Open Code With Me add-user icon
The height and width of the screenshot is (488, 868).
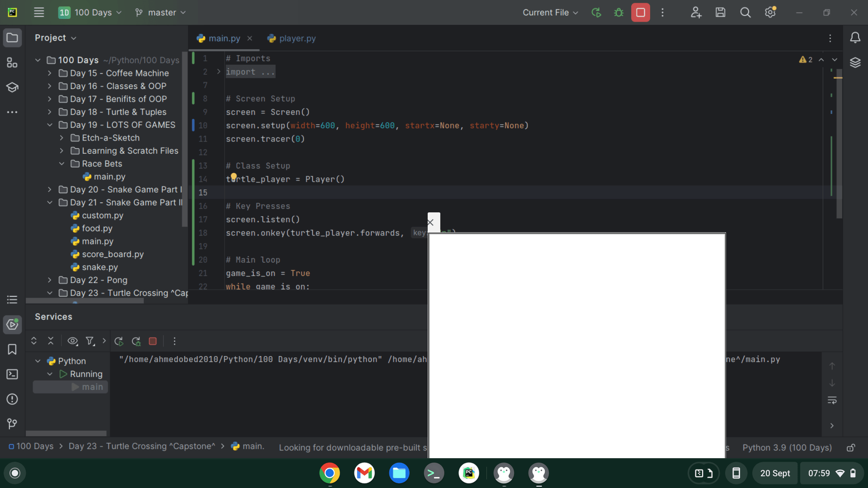(696, 12)
